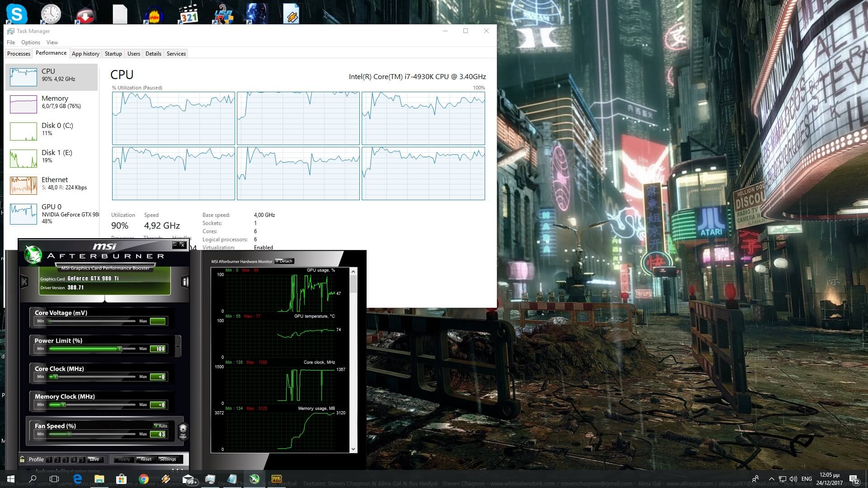Switch to the App history tab
The height and width of the screenshot is (488, 868).
point(85,54)
